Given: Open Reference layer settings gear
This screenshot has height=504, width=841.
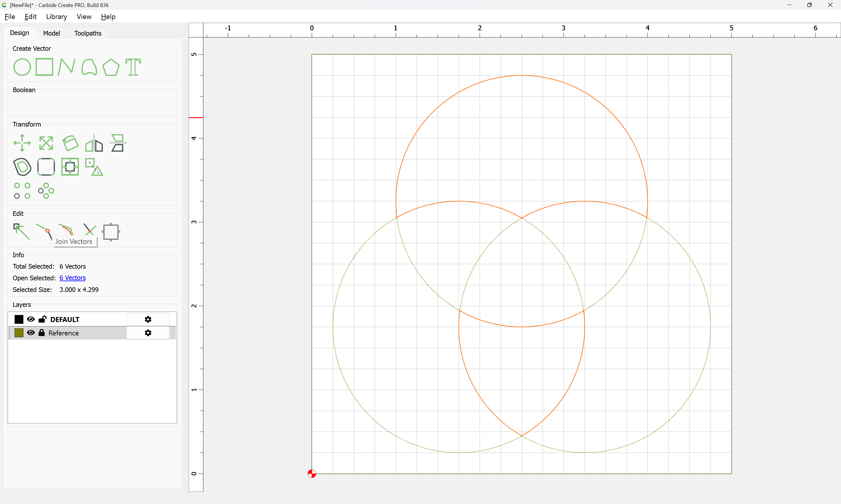Looking at the screenshot, I should [x=148, y=333].
